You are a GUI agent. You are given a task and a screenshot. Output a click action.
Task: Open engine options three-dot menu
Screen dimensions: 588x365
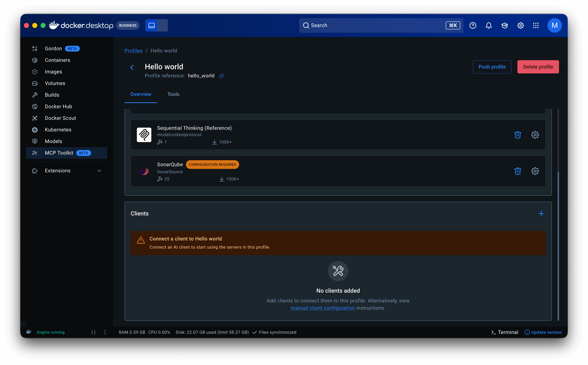[105, 332]
